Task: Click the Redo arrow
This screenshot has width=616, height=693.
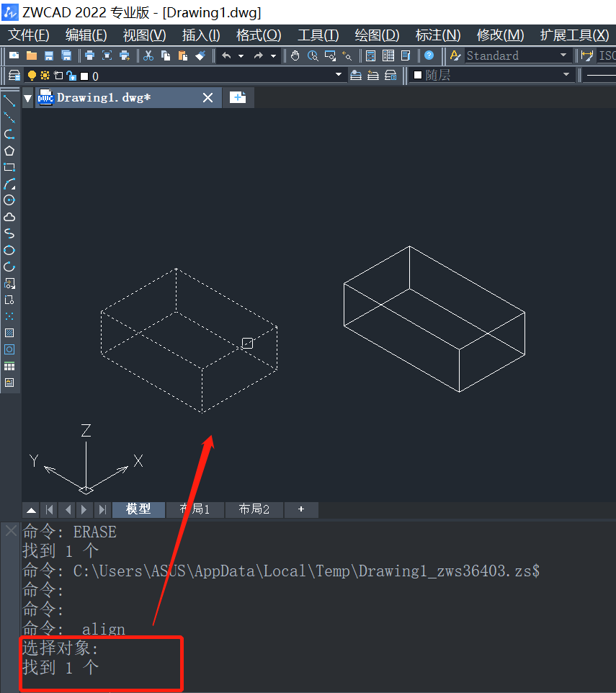Action: pos(259,55)
